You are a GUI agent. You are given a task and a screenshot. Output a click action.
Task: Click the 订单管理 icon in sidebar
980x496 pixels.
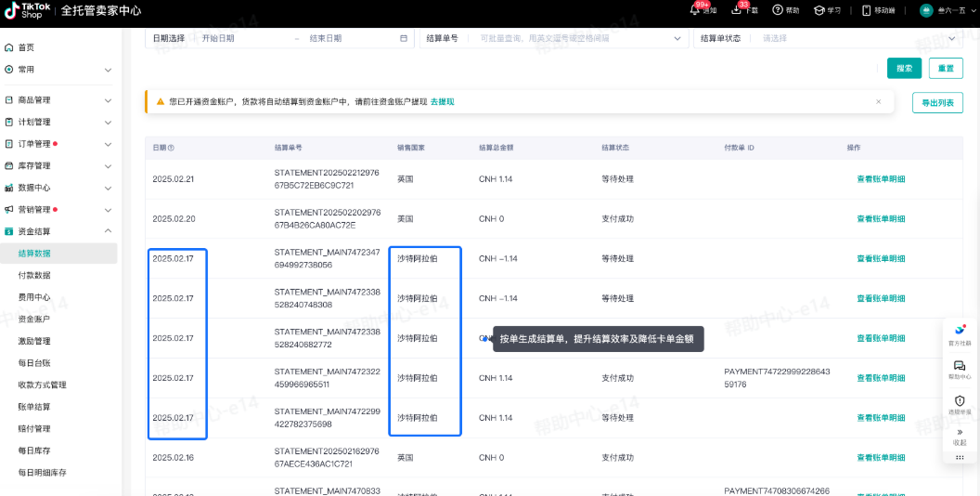pyautogui.click(x=8, y=144)
